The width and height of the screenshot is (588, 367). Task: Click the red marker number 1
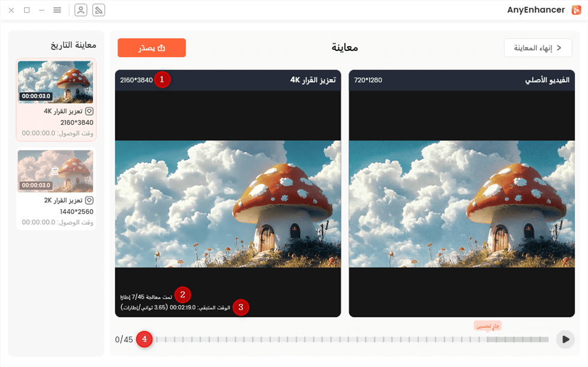click(x=162, y=80)
